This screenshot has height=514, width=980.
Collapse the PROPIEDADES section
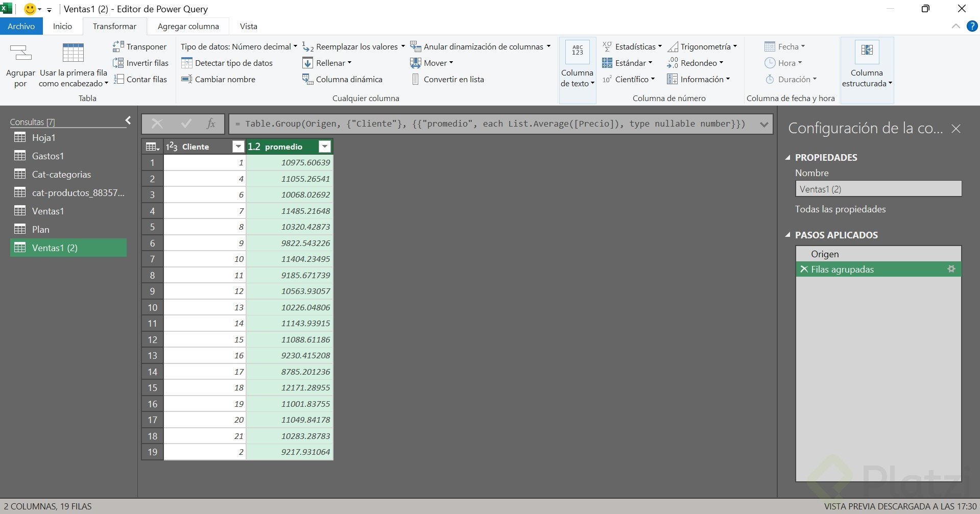point(787,158)
